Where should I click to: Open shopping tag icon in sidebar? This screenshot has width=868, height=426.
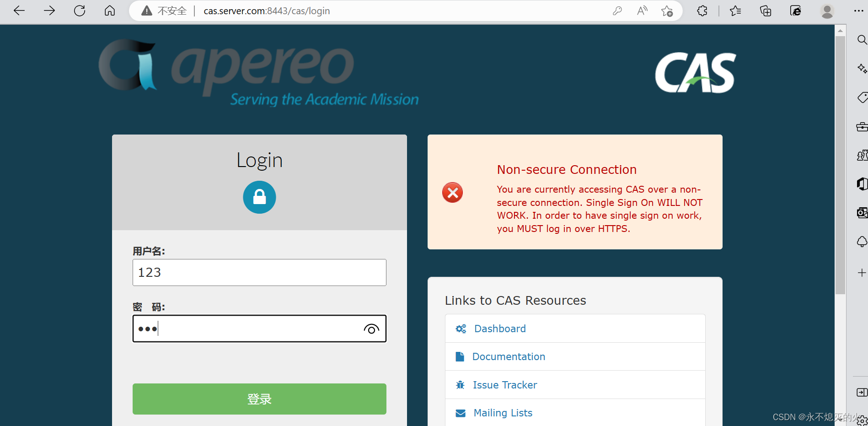click(x=863, y=97)
